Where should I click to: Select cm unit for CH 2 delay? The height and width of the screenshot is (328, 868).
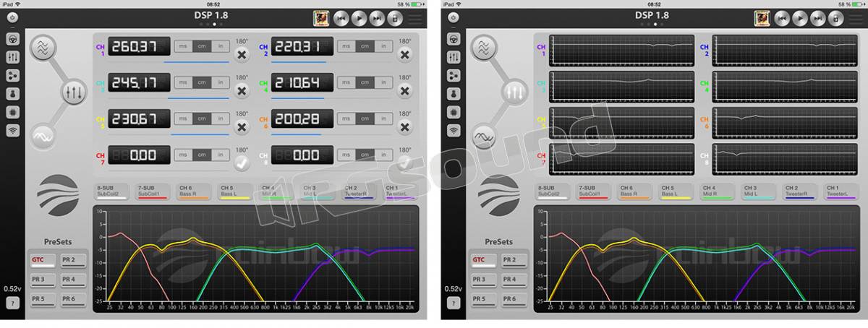coord(366,46)
